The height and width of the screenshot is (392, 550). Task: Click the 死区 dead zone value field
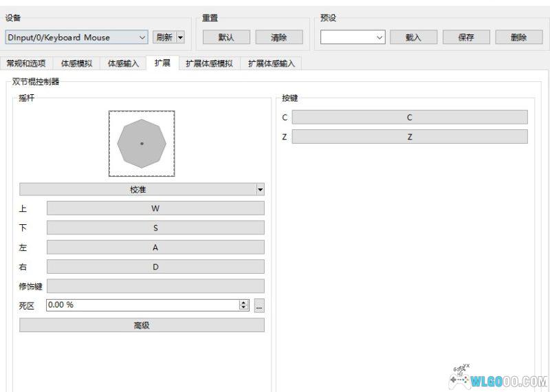[143, 305]
